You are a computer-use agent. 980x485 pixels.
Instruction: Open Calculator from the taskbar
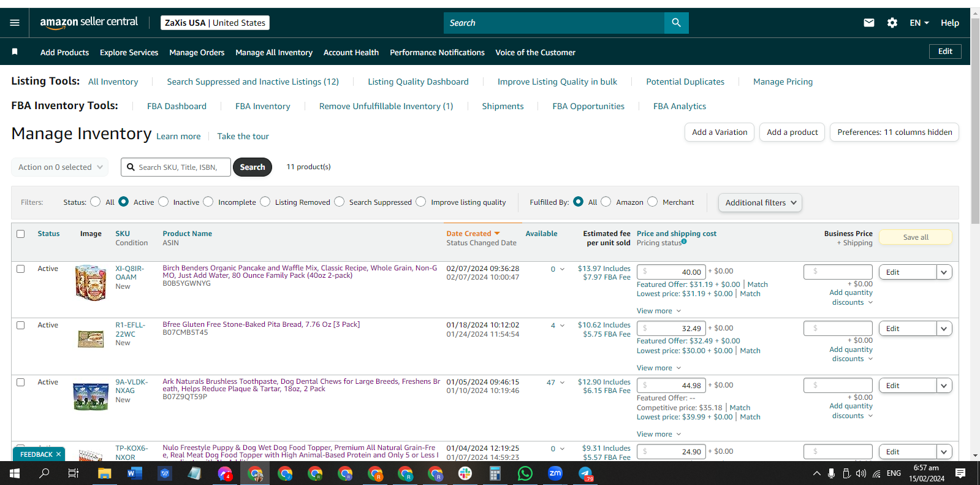495,473
